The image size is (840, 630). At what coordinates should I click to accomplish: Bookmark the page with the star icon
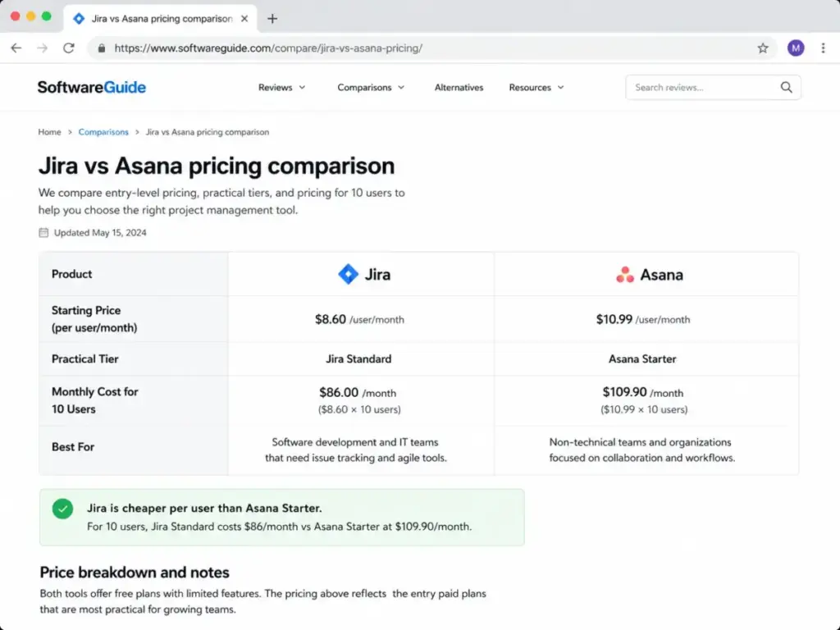pyautogui.click(x=763, y=48)
